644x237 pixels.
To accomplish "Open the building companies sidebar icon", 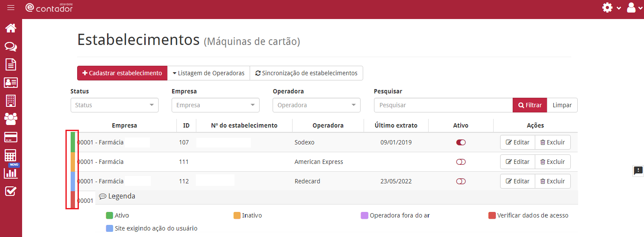I will point(11,100).
